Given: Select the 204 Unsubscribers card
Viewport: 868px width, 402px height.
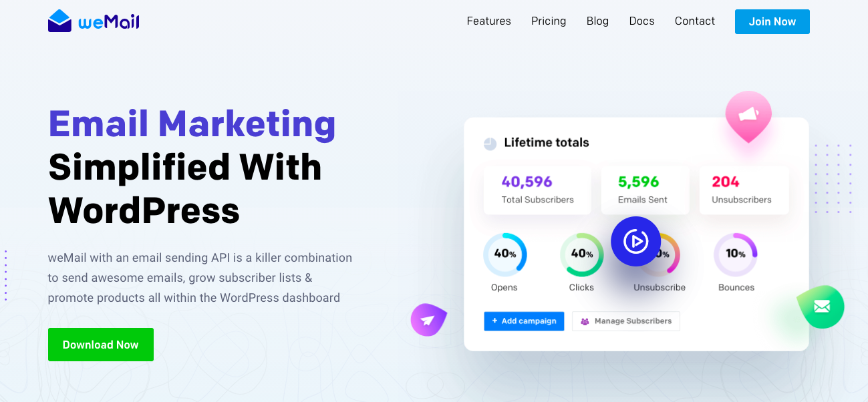Looking at the screenshot, I should (x=744, y=190).
